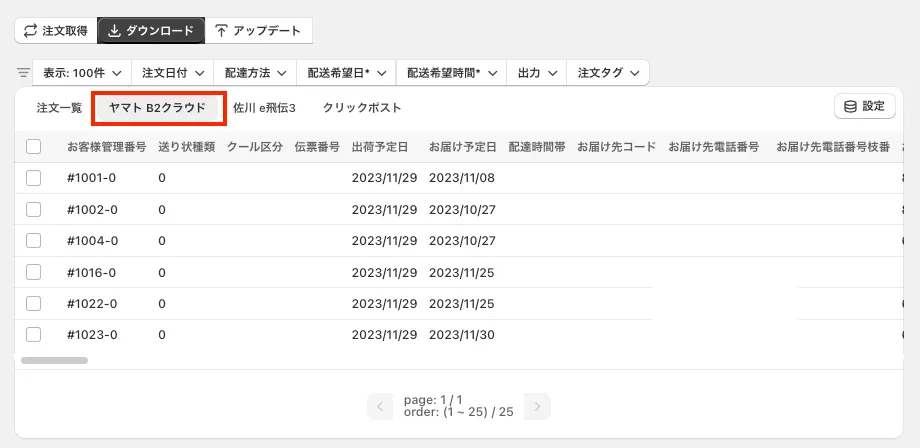Check the box for order #1001-0

coord(34,178)
